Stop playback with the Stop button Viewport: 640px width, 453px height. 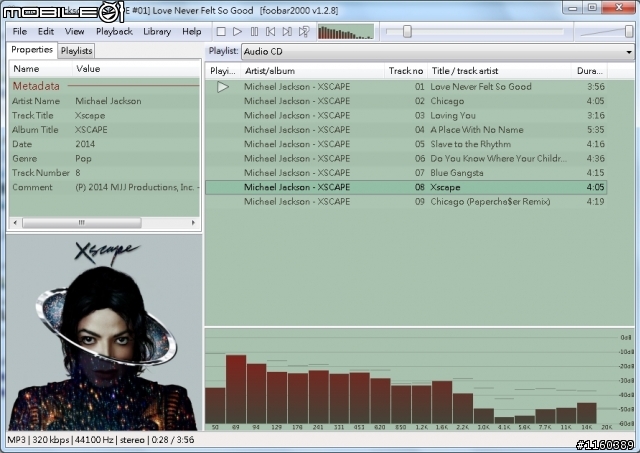click(x=221, y=31)
